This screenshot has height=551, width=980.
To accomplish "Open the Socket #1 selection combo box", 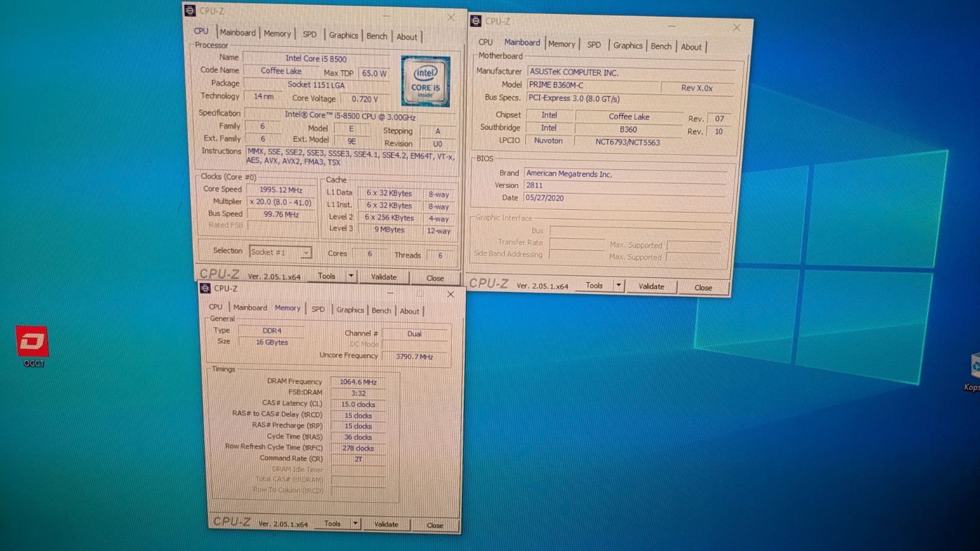I will (x=281, y=252).
